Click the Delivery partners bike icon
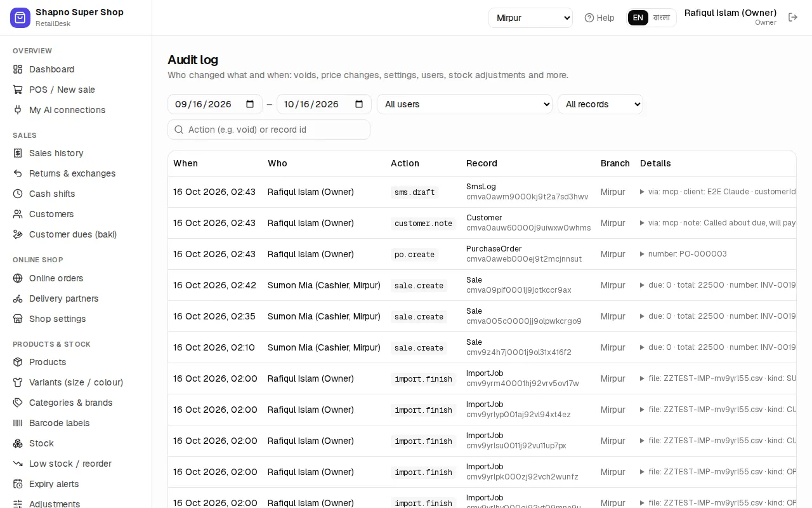This screenshot has height=508, width=812. point(18,298)
